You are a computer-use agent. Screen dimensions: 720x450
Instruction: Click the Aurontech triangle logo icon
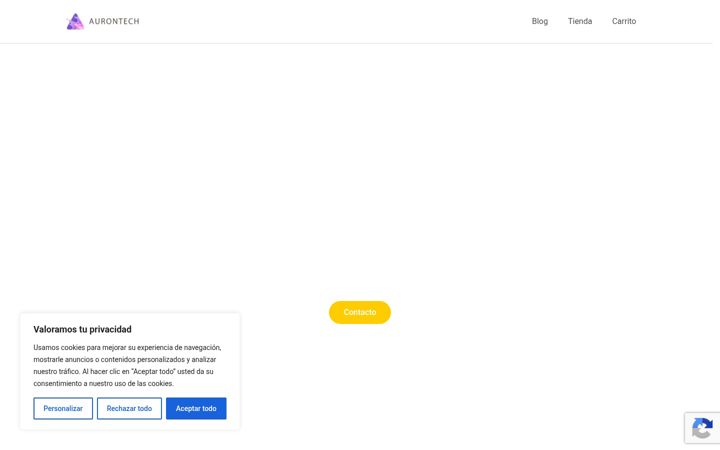pyautogui.click(x=75, y=22)
